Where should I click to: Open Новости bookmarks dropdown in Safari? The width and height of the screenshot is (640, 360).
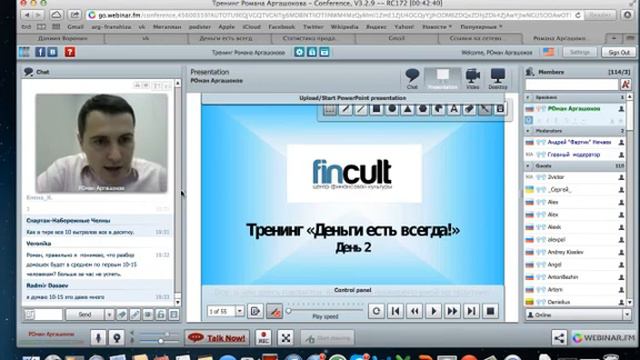coord(437,27)
